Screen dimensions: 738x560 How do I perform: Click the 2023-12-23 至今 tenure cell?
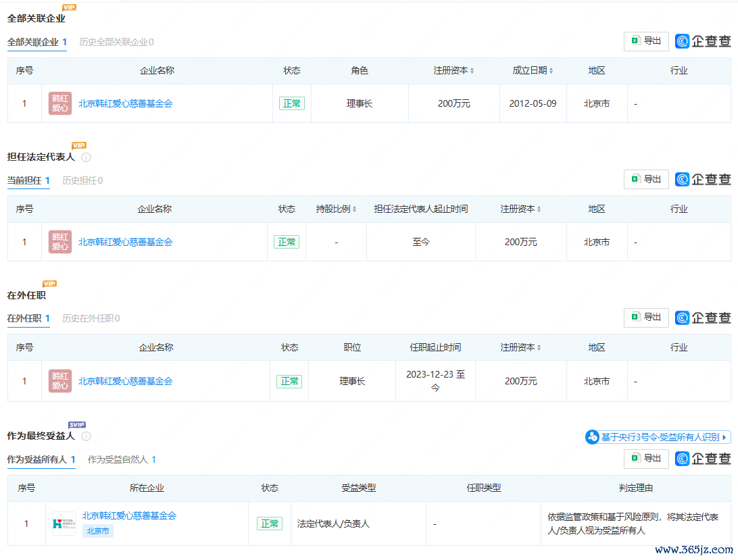pos(435,381)
